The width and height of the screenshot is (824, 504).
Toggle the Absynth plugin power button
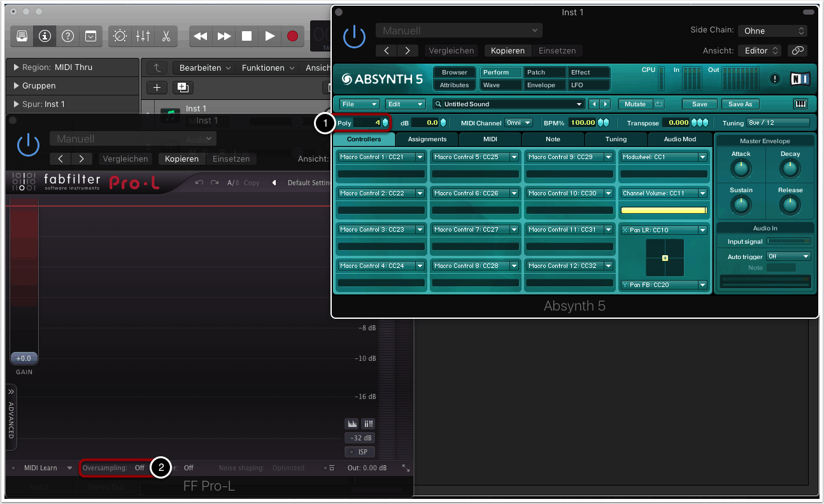(x=354, y=37)
